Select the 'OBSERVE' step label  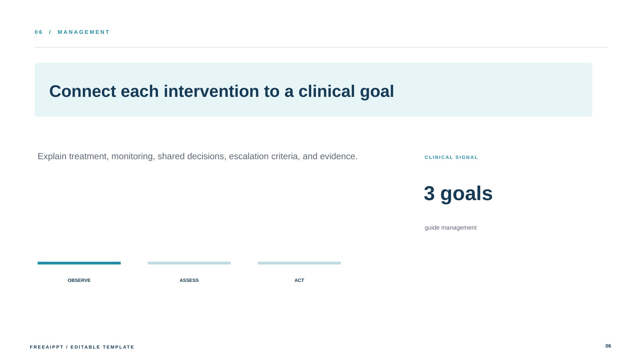coord(79,280)
